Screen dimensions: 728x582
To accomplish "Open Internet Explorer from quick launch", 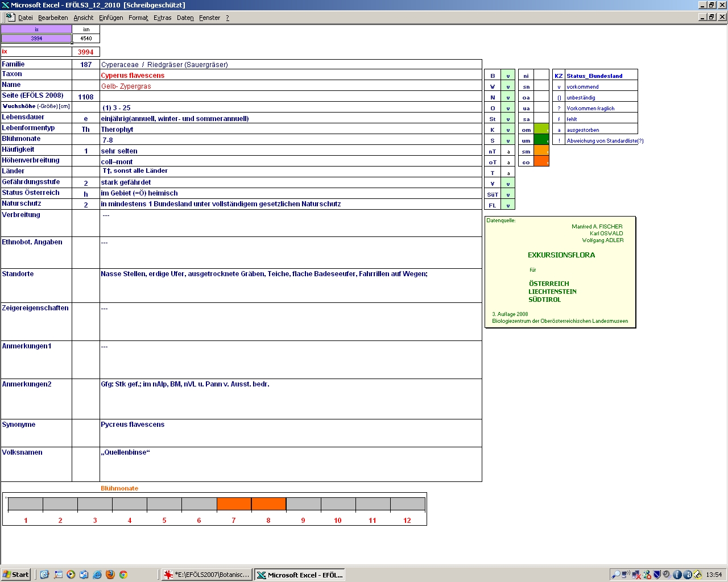I will pyautogui.click(x=97, y=575).
